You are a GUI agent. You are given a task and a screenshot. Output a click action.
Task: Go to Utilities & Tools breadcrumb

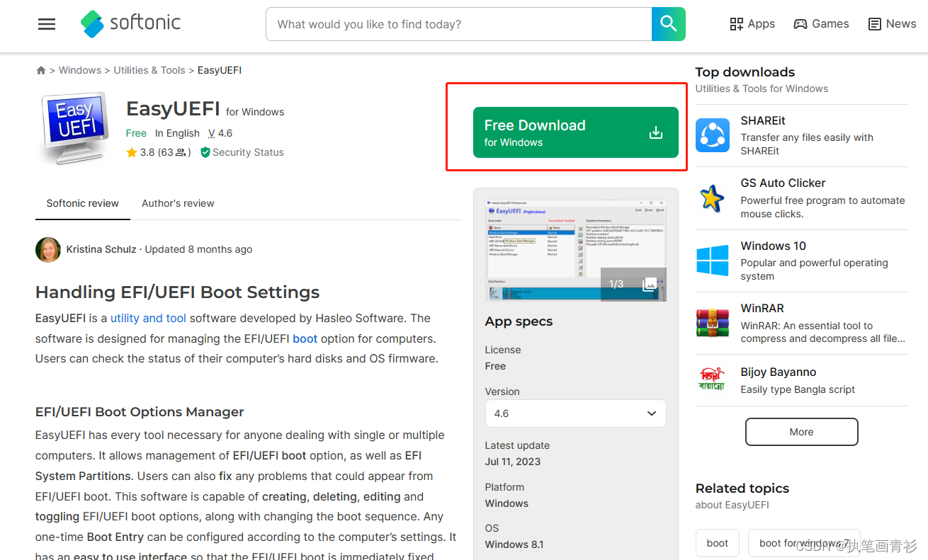[x=149, y=70]
